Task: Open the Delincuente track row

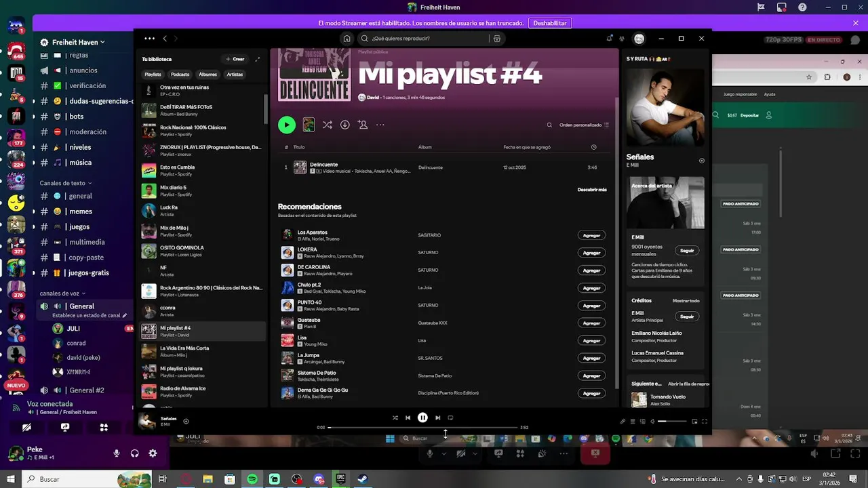Action: (445, 167)
